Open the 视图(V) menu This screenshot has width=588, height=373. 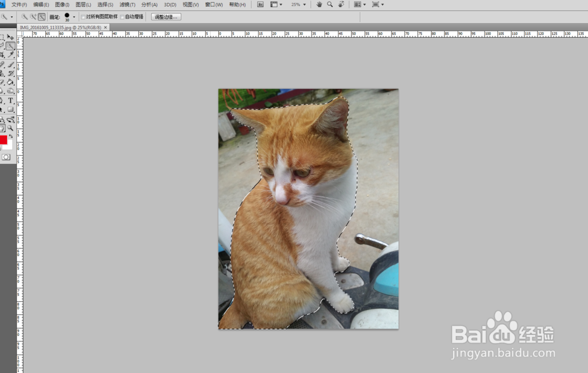(191, 5)
